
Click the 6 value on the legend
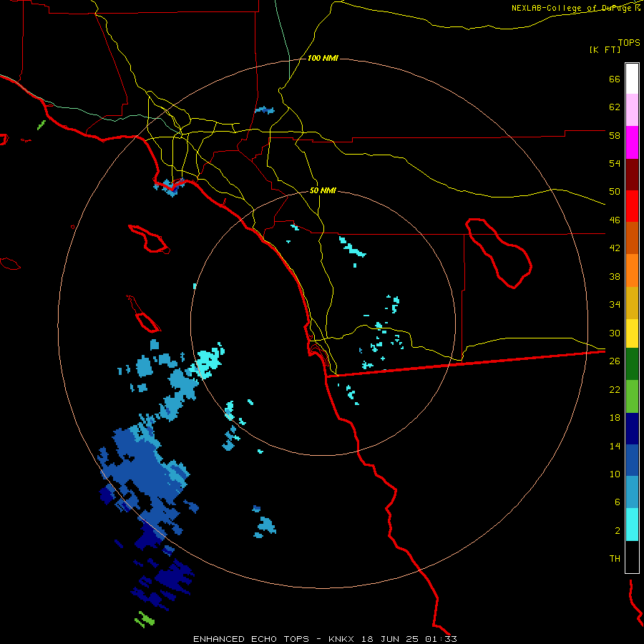(x=617, y=502)
